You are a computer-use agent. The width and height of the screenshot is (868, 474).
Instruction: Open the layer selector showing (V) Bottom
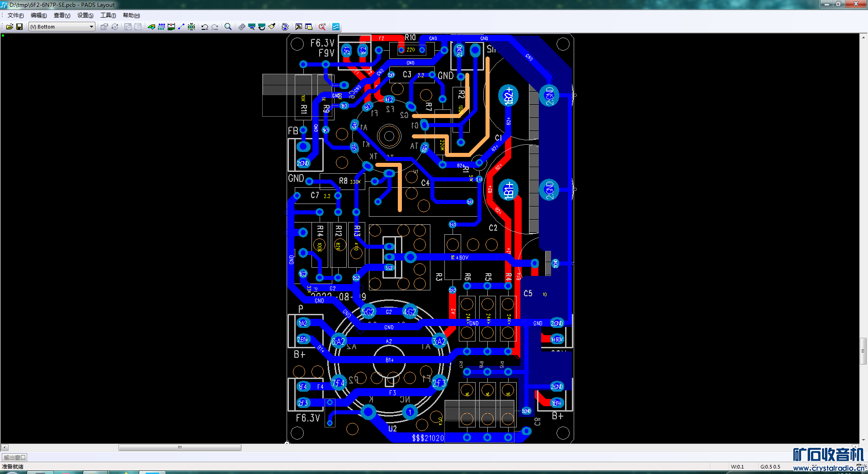click(x=61, y=27)
